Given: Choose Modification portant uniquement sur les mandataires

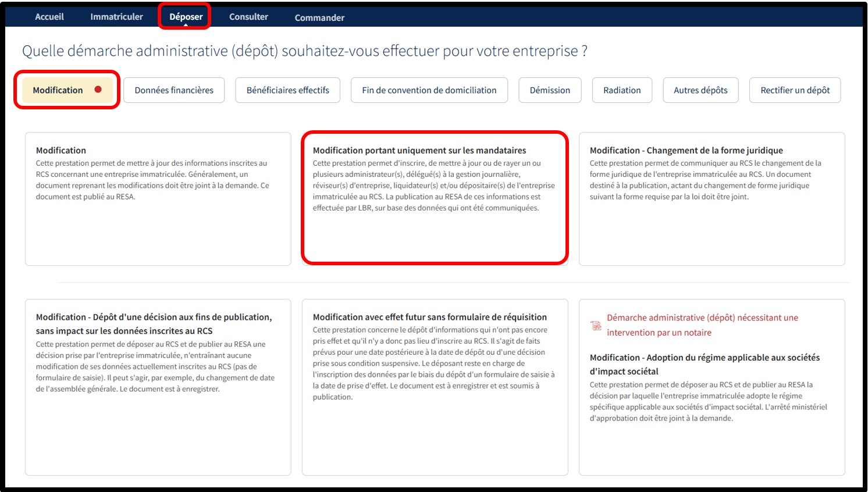Looking at the screenshot, I should pos(435,199).
